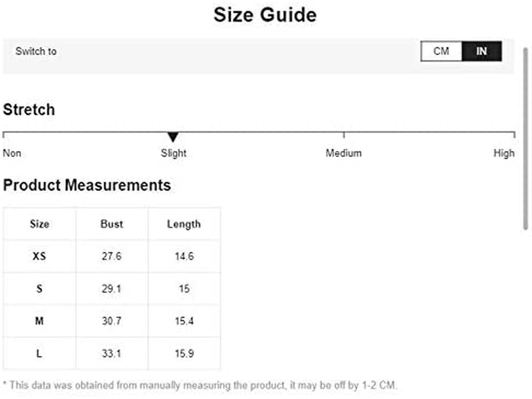Screen dimensions: 532x399
Task: Select the IN unit toggle
Action: point(482,51)
